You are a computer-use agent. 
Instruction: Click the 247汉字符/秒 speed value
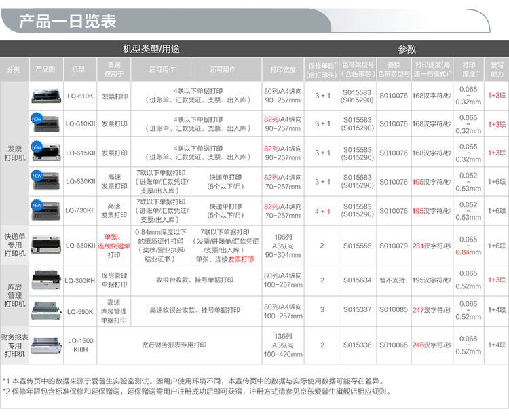[x=432, y=310]
